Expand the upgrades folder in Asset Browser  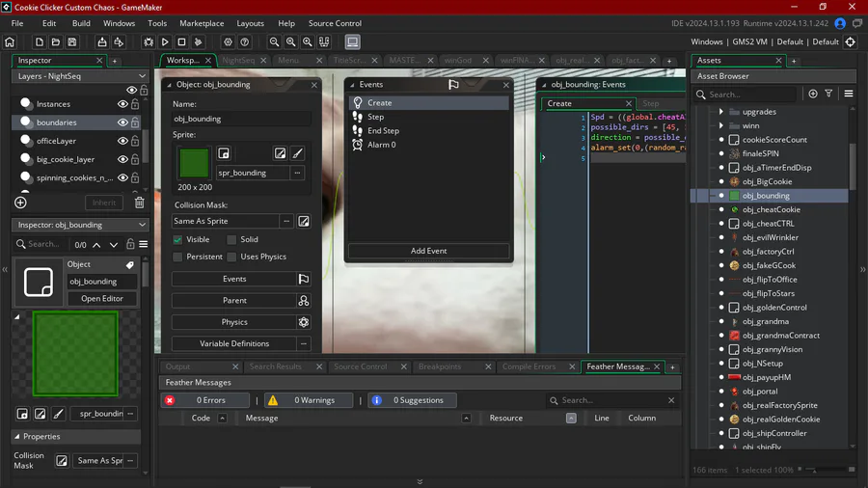[x=720, y=112]
